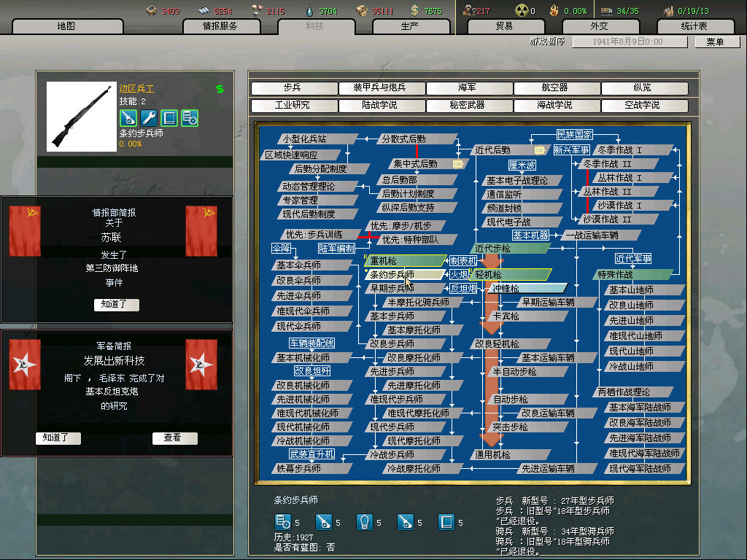Click 查看 in the 军备简报 popup

point(174,437)
